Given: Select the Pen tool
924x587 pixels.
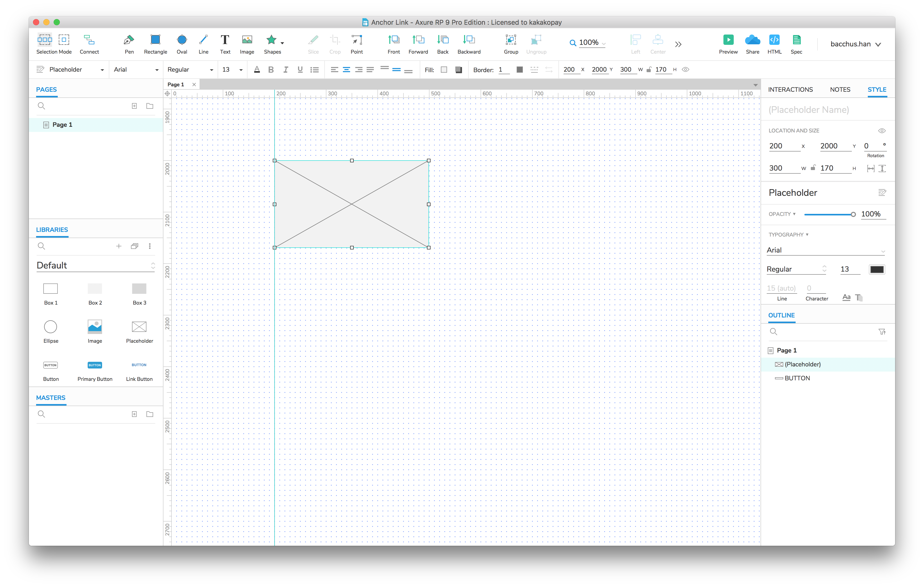Looking at the screenshot, I should click(x=129, y=40).
